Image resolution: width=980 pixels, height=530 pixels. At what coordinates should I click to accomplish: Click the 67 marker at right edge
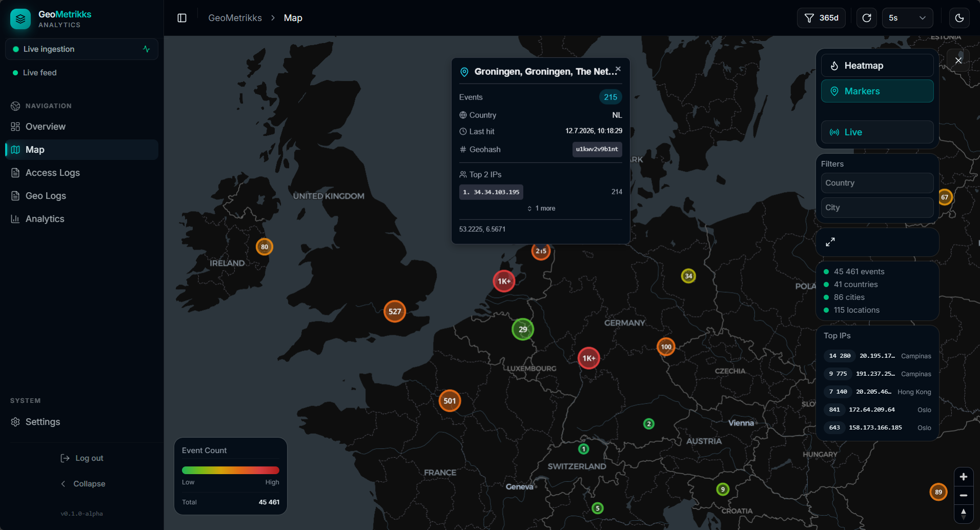(945, 197)
